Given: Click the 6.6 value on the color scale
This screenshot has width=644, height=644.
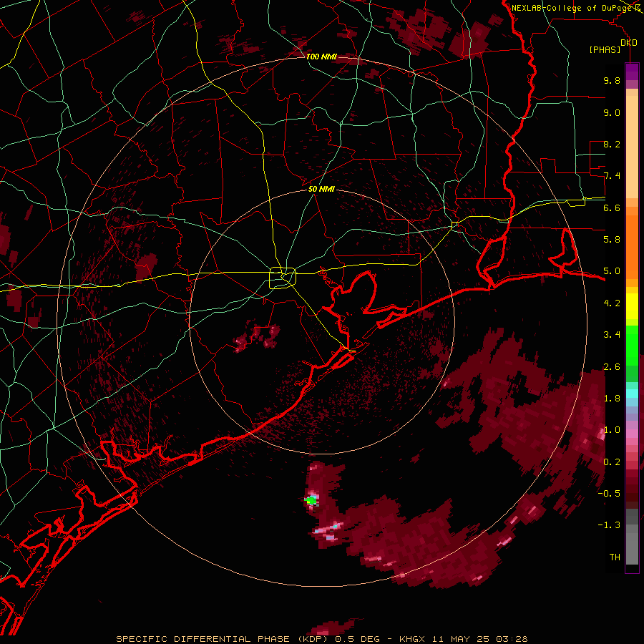Looking at the screenshot, I should click(612, 208).
